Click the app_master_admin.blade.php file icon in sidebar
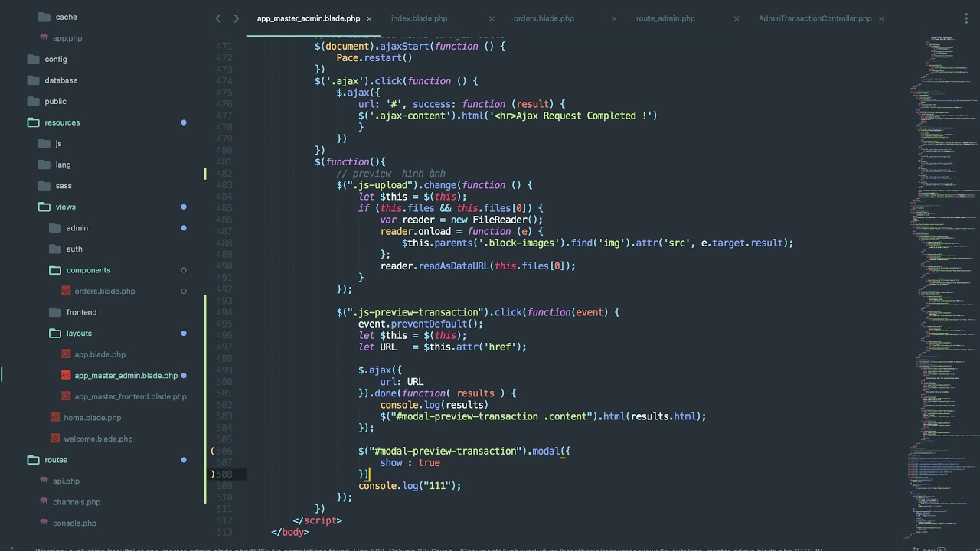This screenshot has height=551, width=980. 66,375
